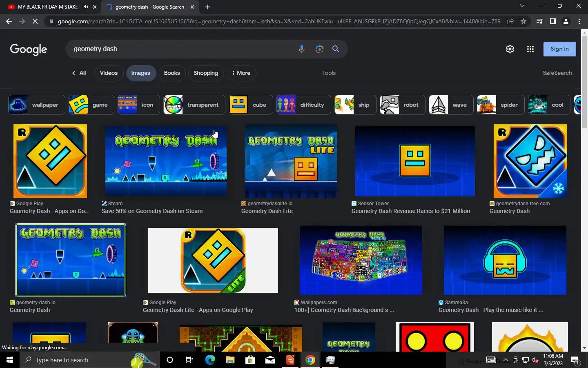Screen dimensions: 588x368
Task: Filter images by spider chip
Action: coord(501,105)
